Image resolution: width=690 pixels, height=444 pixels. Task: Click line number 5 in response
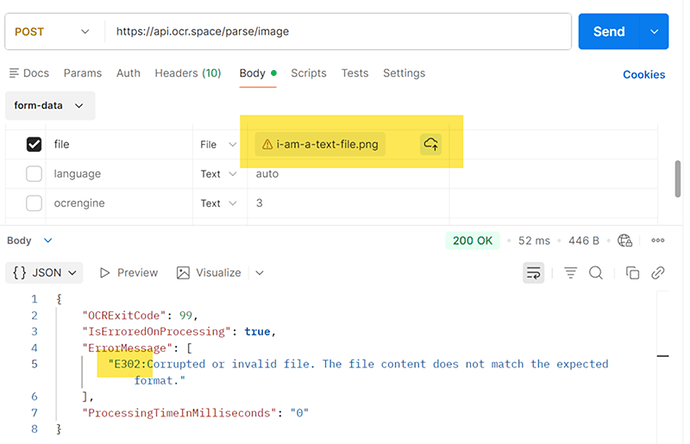coord(34,364)
